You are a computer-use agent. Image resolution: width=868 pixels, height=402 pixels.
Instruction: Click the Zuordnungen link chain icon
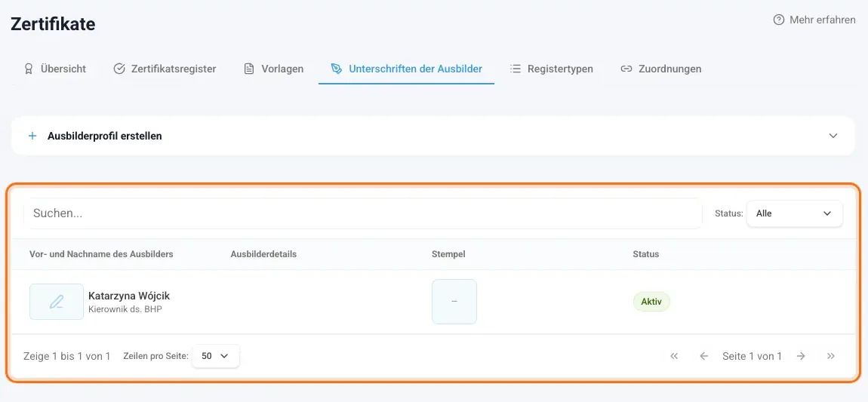(x=626, y=69)
